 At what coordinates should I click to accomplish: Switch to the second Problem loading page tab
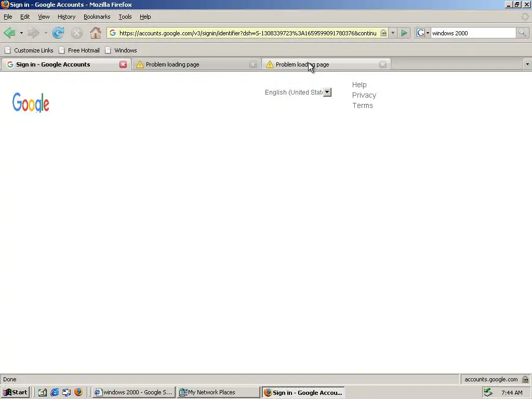(x=326, y=64)
